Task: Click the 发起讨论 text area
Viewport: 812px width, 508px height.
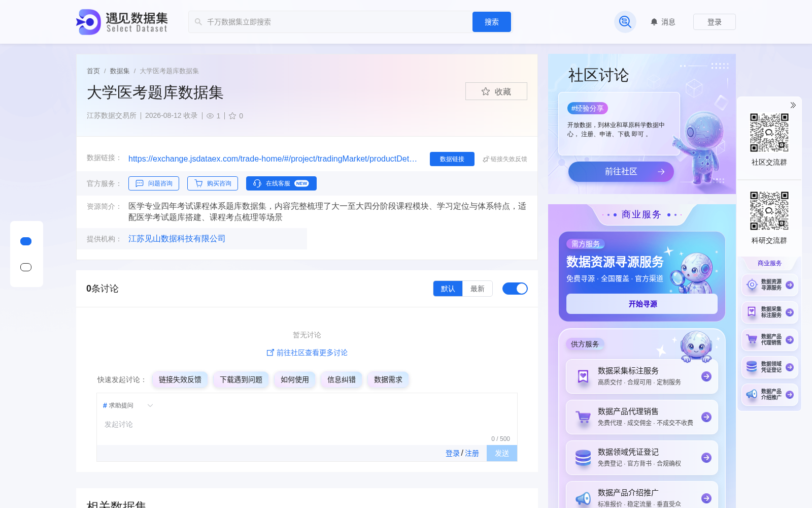Action: [307, 425]
